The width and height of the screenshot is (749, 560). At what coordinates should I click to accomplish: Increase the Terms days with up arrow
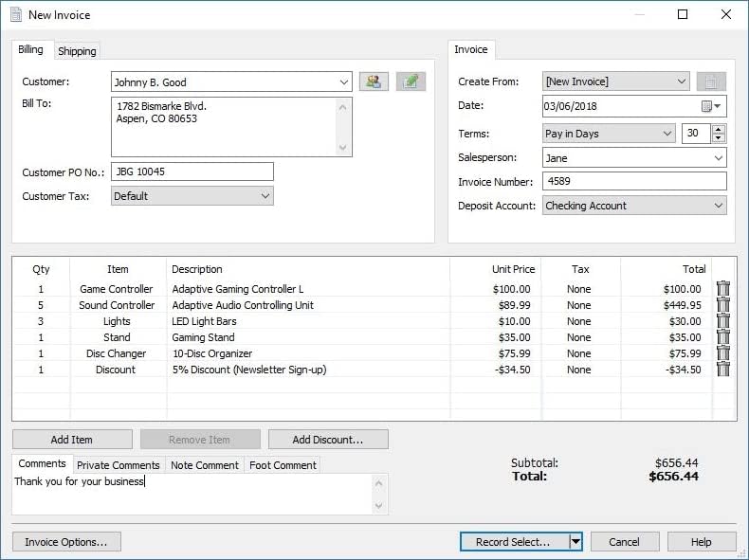pos(718,129)
